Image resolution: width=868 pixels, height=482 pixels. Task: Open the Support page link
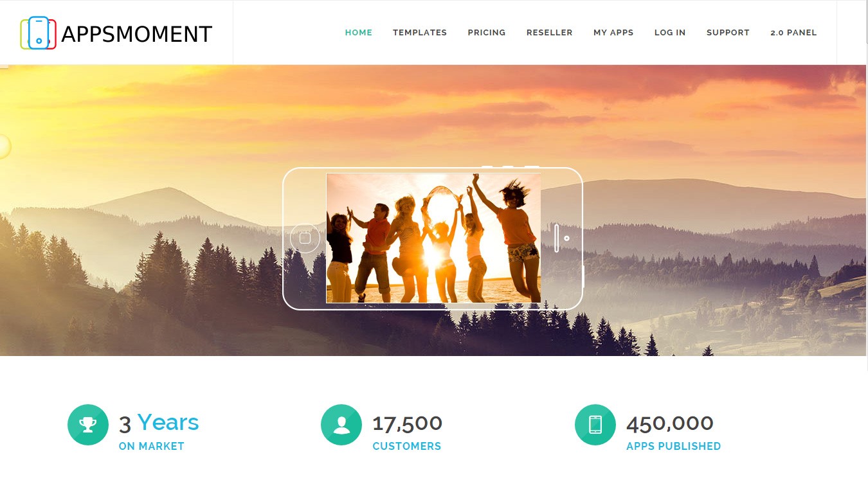pyautogui.click(x=728, y=33)
